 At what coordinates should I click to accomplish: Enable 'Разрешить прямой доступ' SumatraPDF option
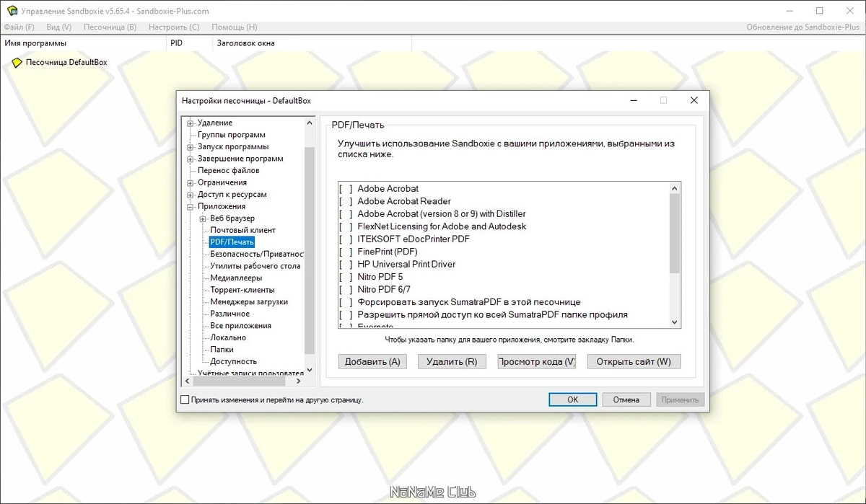click(346, 314)
